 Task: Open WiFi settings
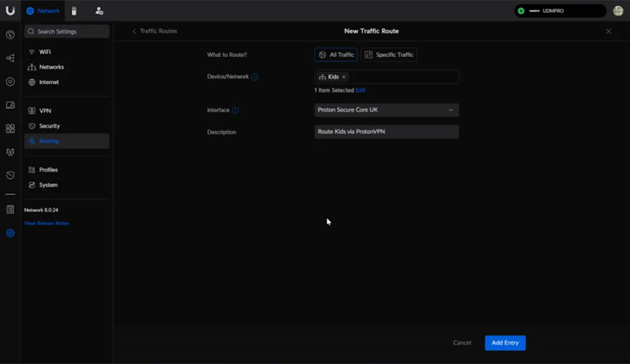(x=66, y=52)
